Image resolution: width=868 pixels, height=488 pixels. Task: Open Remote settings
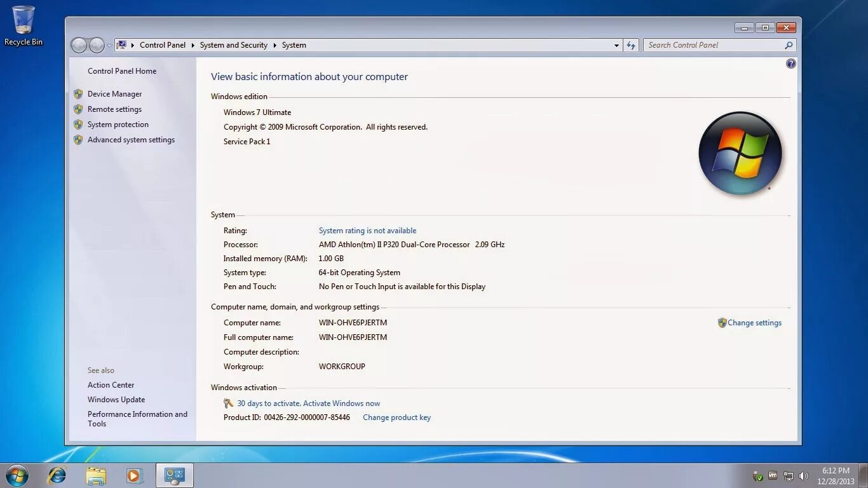point(114,109)
